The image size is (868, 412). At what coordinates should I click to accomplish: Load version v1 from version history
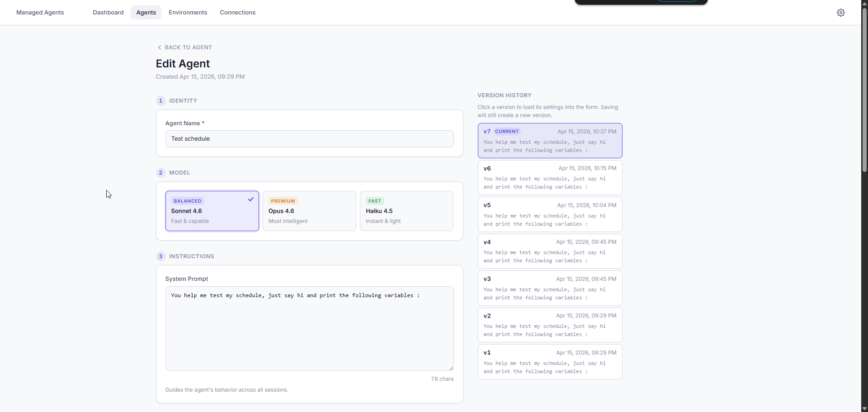pyautogui.click(x=549, y=362)
